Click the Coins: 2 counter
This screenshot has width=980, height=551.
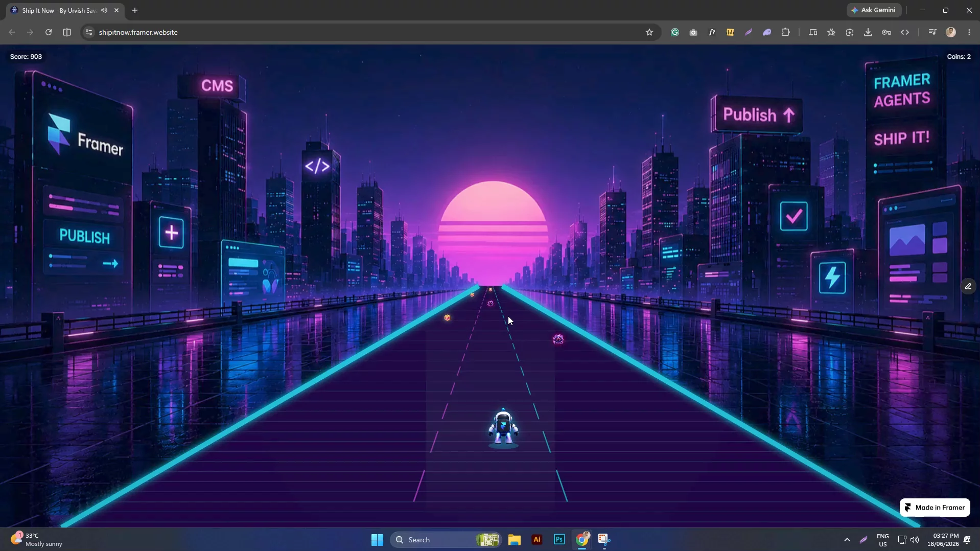tap(959, 57)
